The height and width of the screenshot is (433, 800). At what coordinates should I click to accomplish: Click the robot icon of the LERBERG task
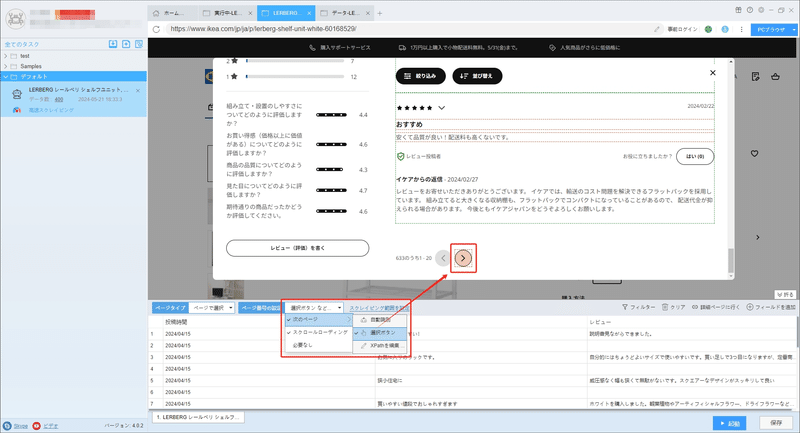click(17, 94)
